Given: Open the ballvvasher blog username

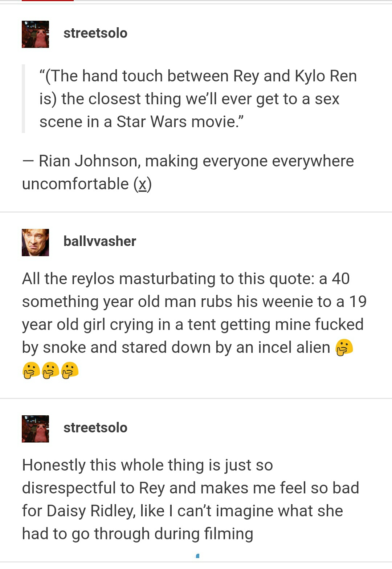Looking at the screenshot, I should (100, 241).
